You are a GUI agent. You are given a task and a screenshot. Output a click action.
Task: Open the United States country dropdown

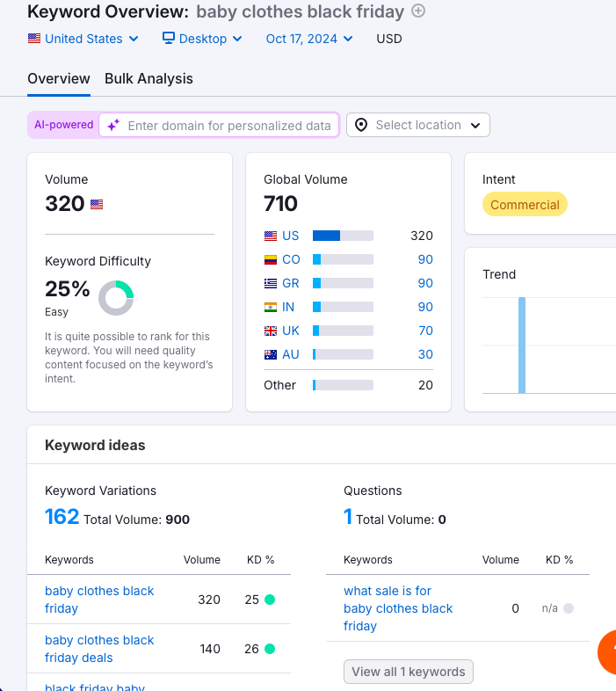tap(83, 39)
